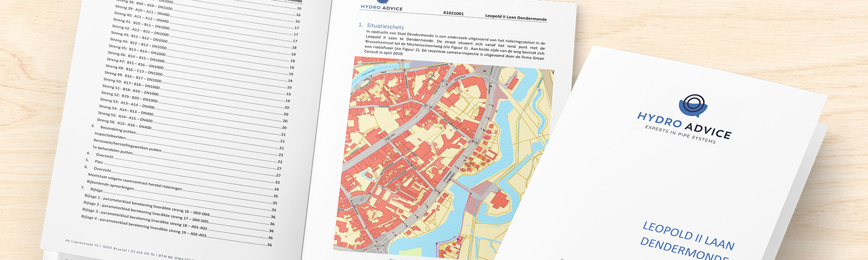Click contents entry 'Streng 40: A11 – A12 – DN400'

coord(141,17)
